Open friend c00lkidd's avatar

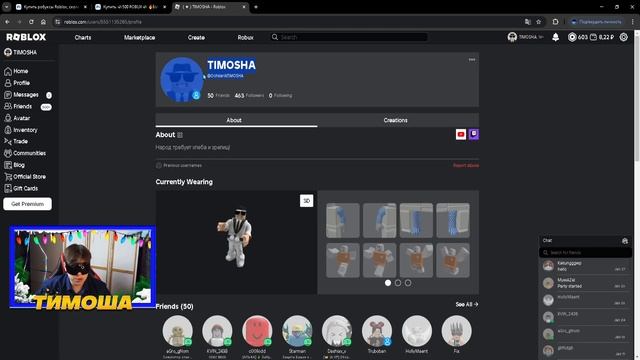point(257,331)
